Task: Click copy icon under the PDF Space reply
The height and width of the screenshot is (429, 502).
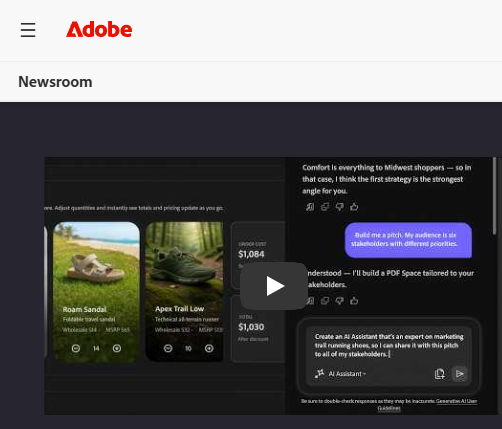Action: [x=325, y=301]
